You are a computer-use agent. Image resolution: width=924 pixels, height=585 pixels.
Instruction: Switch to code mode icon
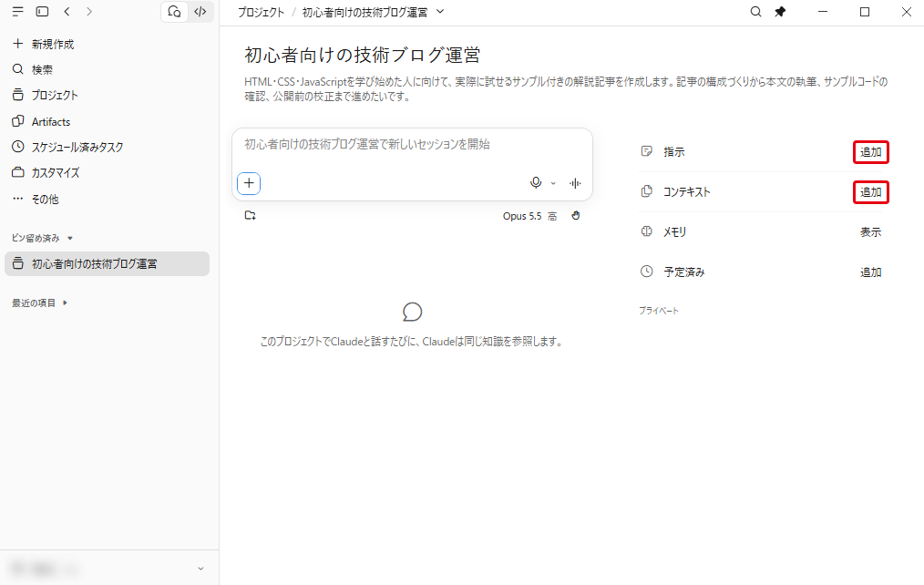200,11
